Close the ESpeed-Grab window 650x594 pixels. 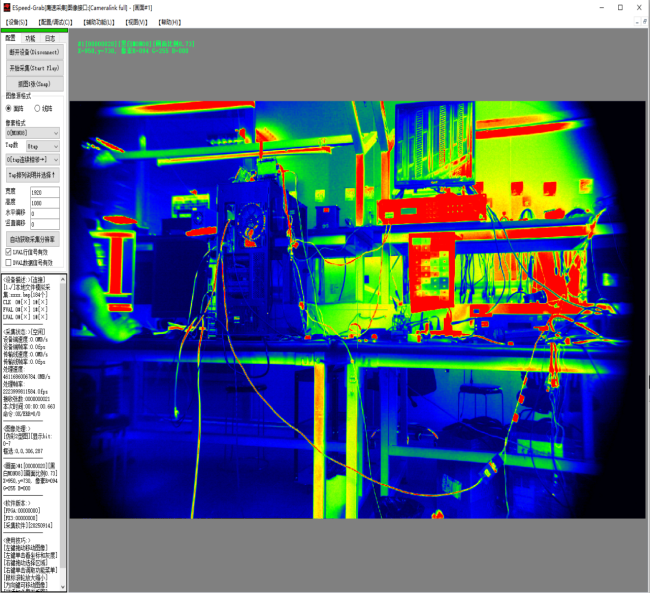point(639,7)
